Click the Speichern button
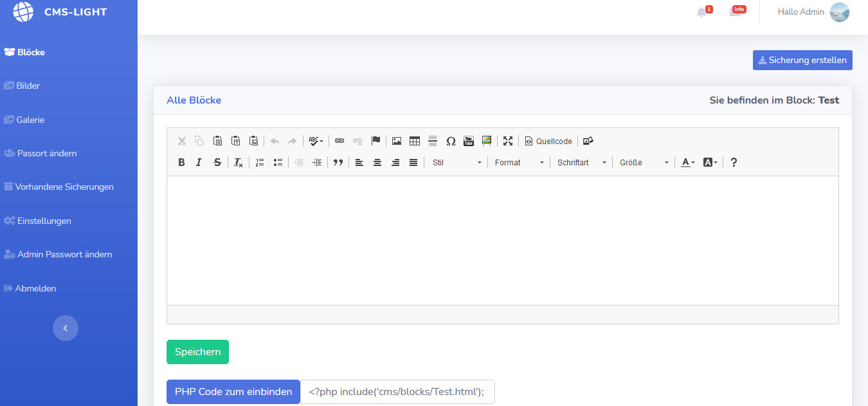 (197, 352)
